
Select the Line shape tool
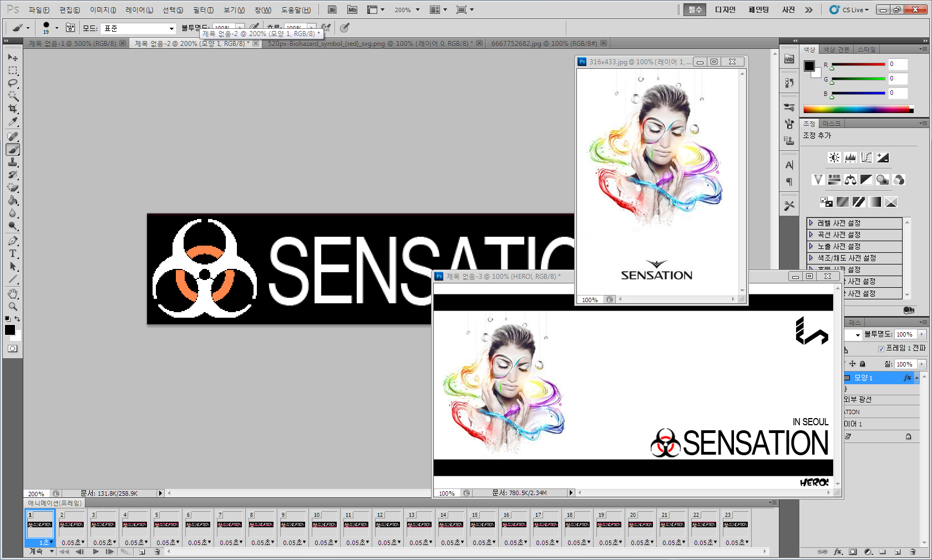click(x=13, y=279)
